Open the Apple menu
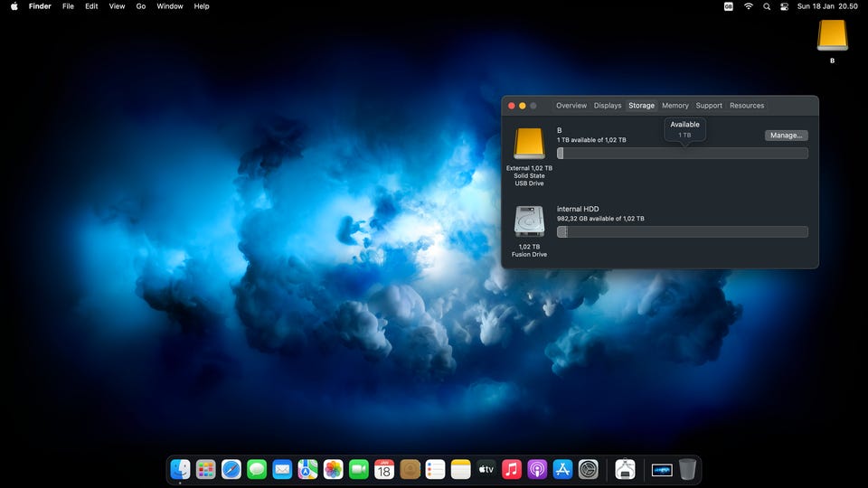868x488 pixels. [x=14, y=6]
